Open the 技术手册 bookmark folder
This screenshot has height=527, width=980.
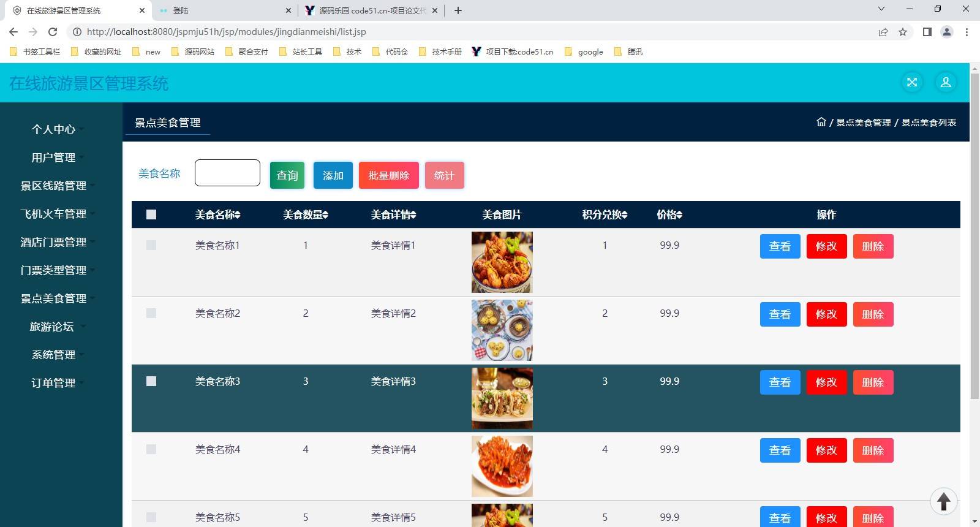pos(440,52)
